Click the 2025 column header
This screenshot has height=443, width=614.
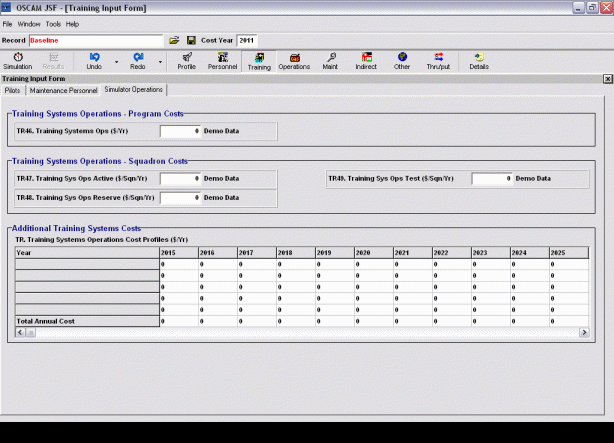coord(569,253)
